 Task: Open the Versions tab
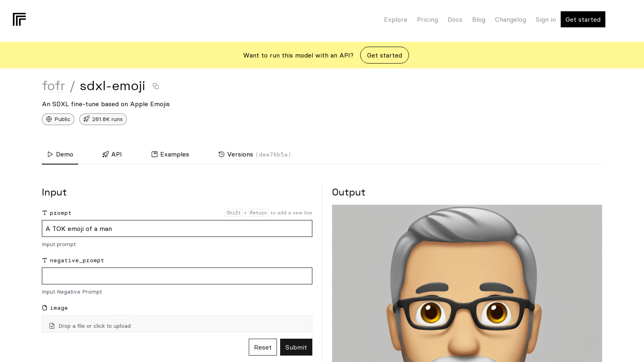click(x=254, y=154)
